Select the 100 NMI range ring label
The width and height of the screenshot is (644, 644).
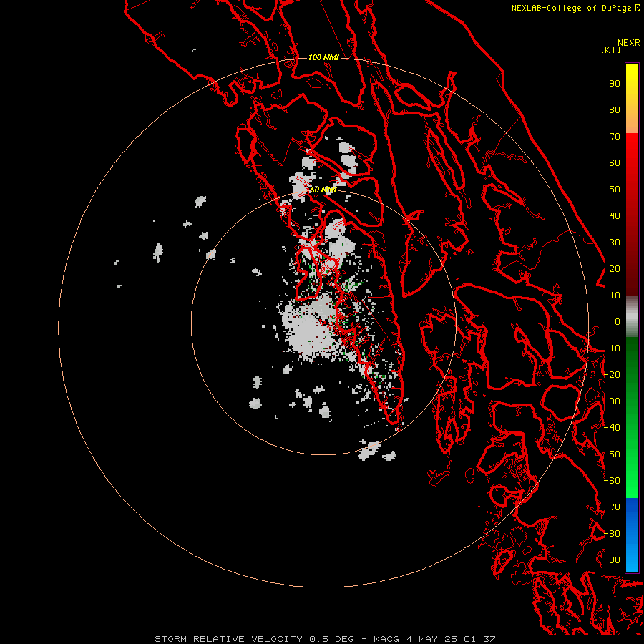pyautogui.click(x=323, y=57)
